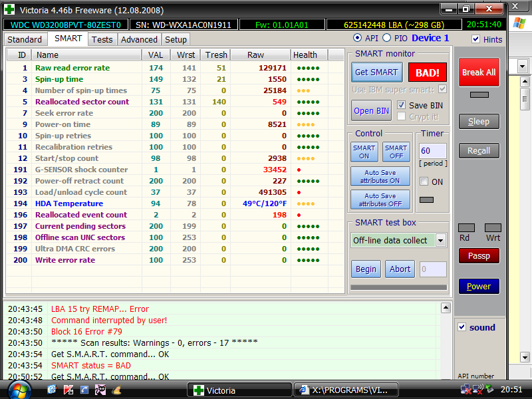Click the Wrt indicator box
This screenshot has width=532, height=399.
pos(493,227)
